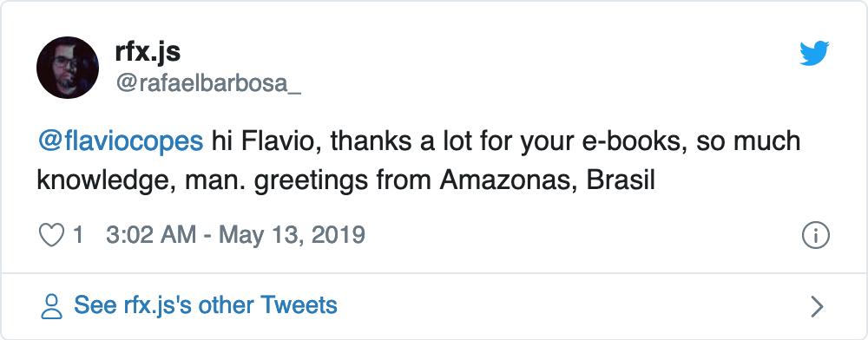Click the words hi Flavio in the tweet
This screenshot has width=868, height=340.
coord(267,141)
